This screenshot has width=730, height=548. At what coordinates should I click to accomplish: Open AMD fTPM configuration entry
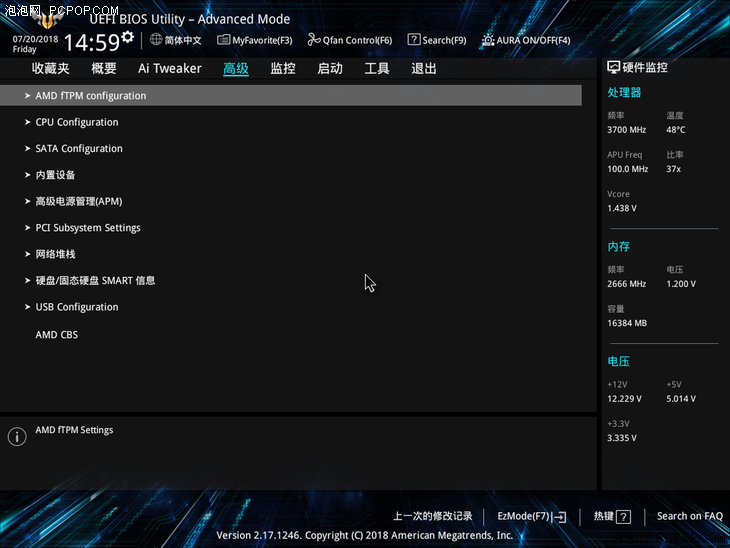(291, 95)
